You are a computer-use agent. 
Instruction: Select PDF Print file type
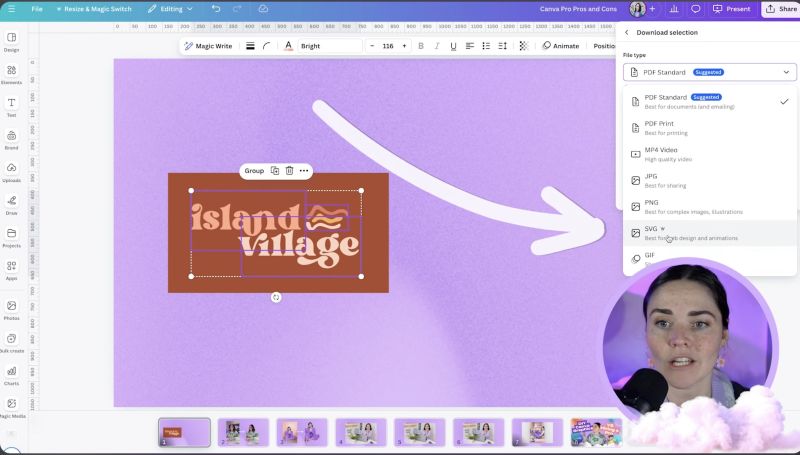click(709, 128)
